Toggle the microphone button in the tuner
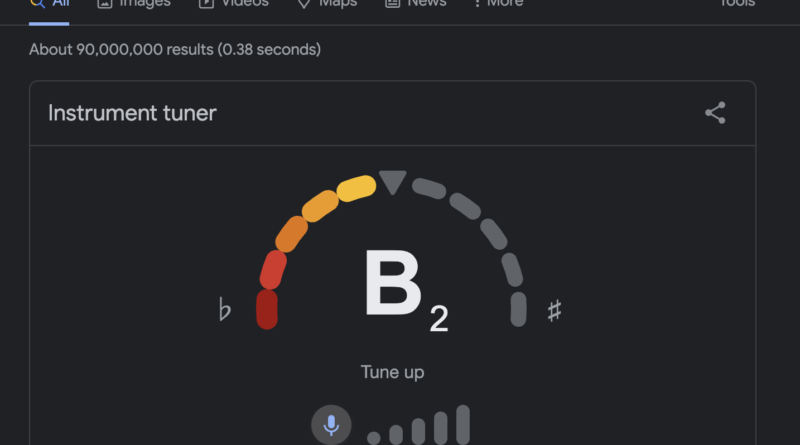 (331, 425)
